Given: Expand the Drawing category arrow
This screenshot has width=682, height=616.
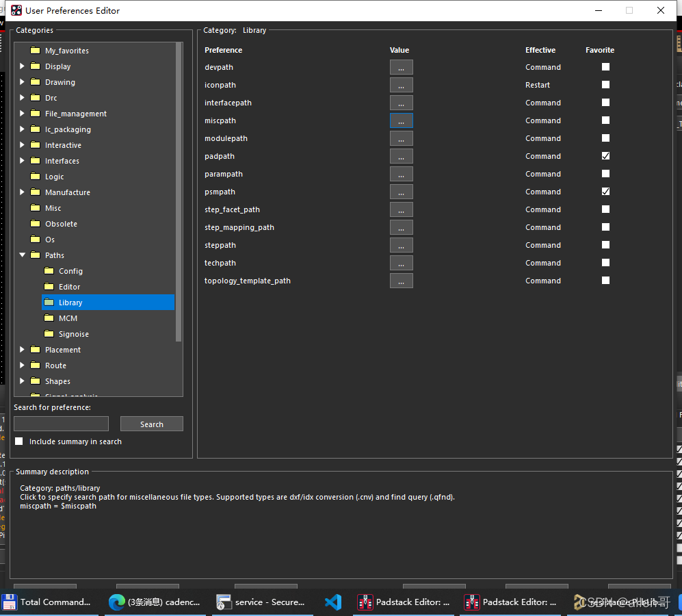Looking at the screenshot, I should tap(22, 82).
